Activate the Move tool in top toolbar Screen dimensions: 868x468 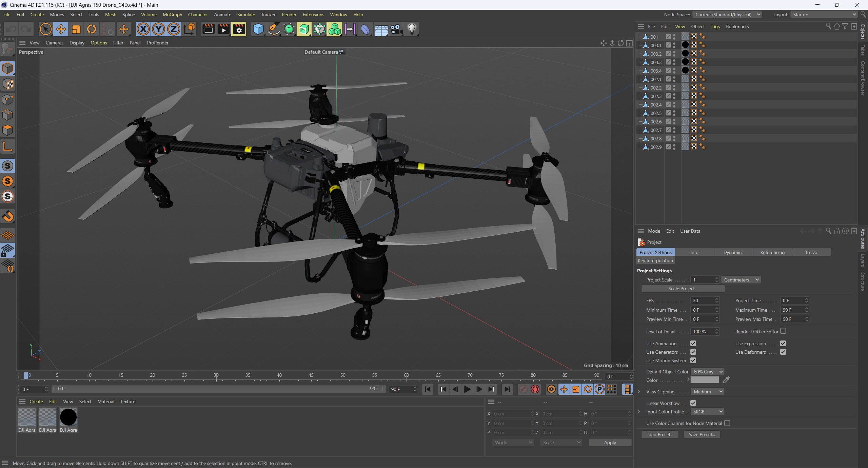(61, 29)
